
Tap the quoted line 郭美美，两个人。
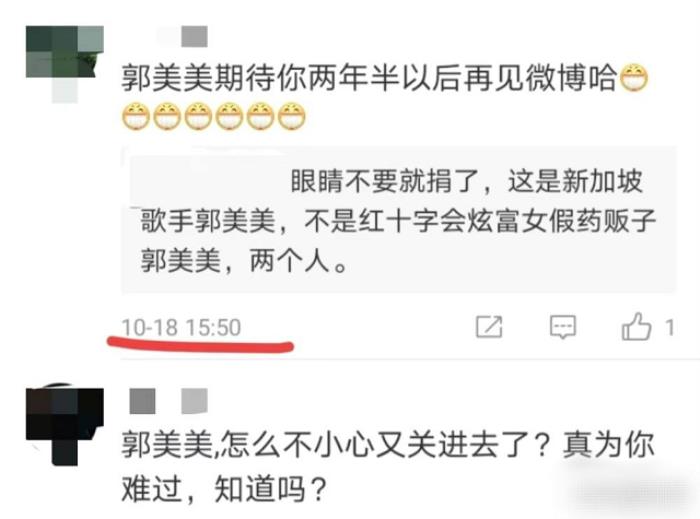coord(244,261)
